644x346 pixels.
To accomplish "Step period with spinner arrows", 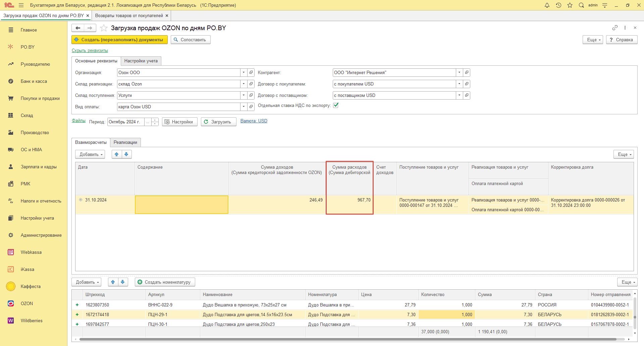I will click(155, 122).
